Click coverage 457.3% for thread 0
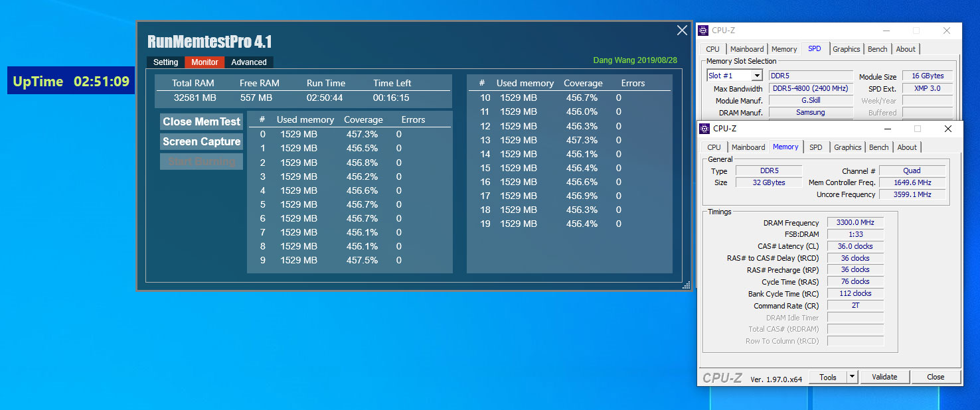Image resolution: width=980 pixels, height=410 pixels. pyautogui.click(x=362, y=134)
